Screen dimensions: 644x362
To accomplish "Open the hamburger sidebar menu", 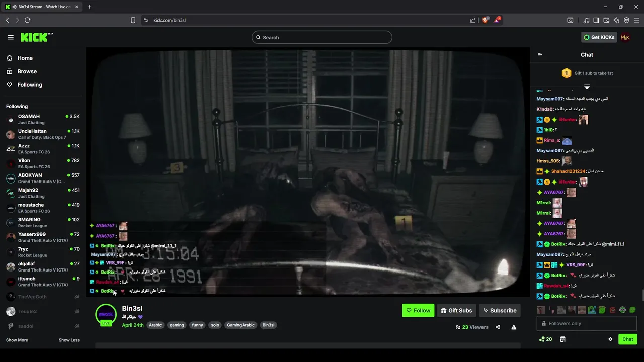I will click(11, 37).
